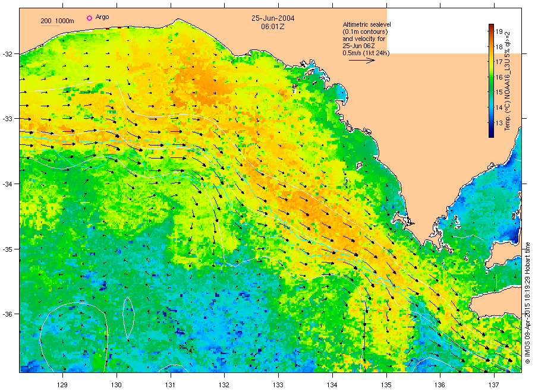Click the 14 degree colorbar tick label
This screenshot has width=535, height=392.
pos(499,108)
